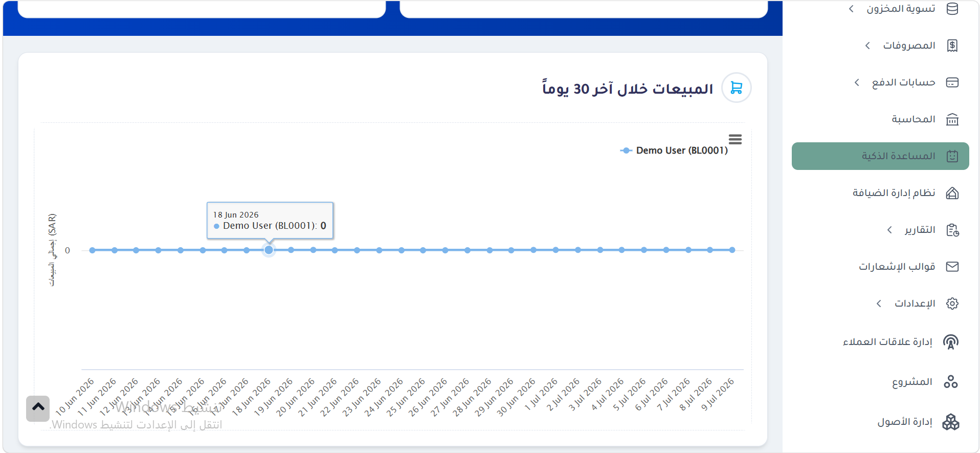The width and height of the screenshot is (980, 453).
Task: Open the المشروع menu item
Action: pyautogui.click(x=912, y=382)
